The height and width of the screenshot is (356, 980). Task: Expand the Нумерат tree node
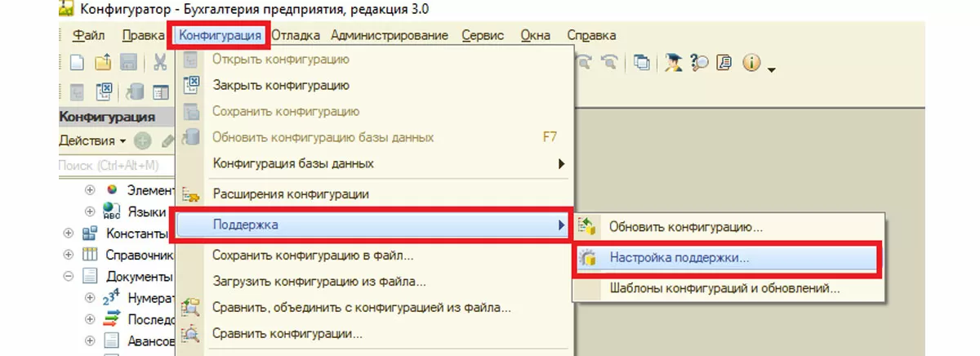point(91,298)
